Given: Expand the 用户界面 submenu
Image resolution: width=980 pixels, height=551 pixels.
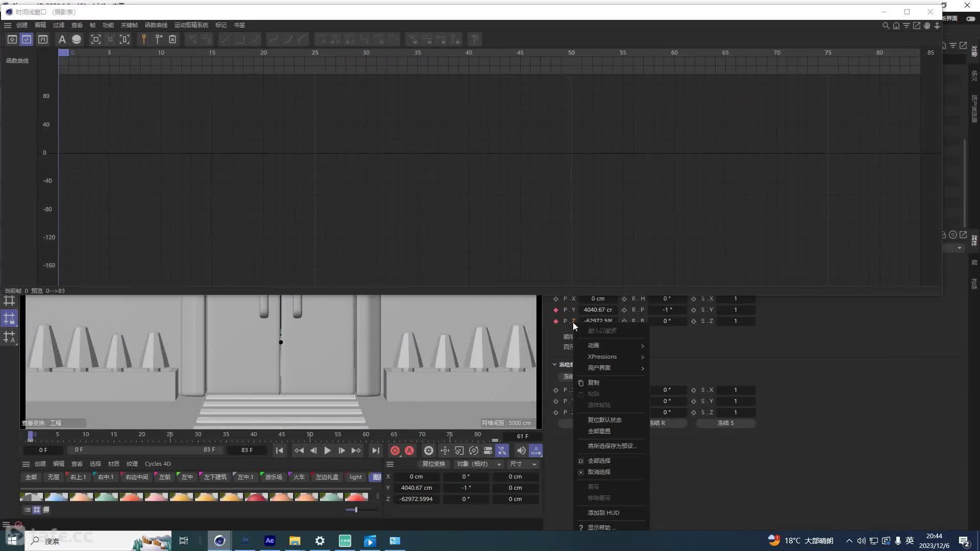Looking at the screenshot, I should click(x=611, y=368).
